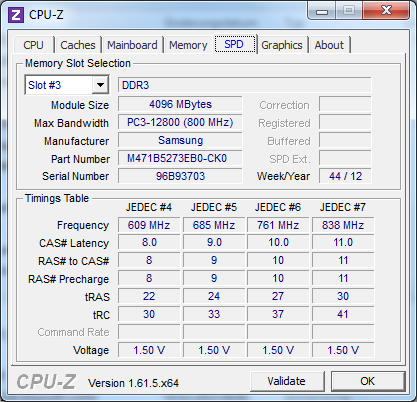
Task: Click the tRAS value 30 under JEDEC #7
Action: click(343, 296)
